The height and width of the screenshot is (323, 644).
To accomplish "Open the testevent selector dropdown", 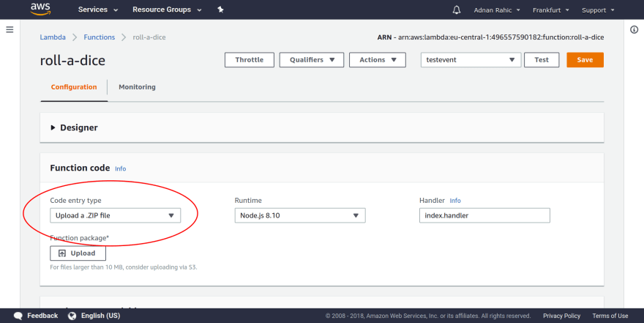I will pos(471,59).
